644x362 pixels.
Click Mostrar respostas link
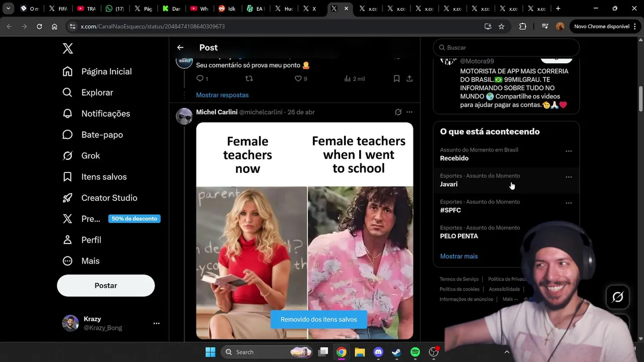click(222, 95)
